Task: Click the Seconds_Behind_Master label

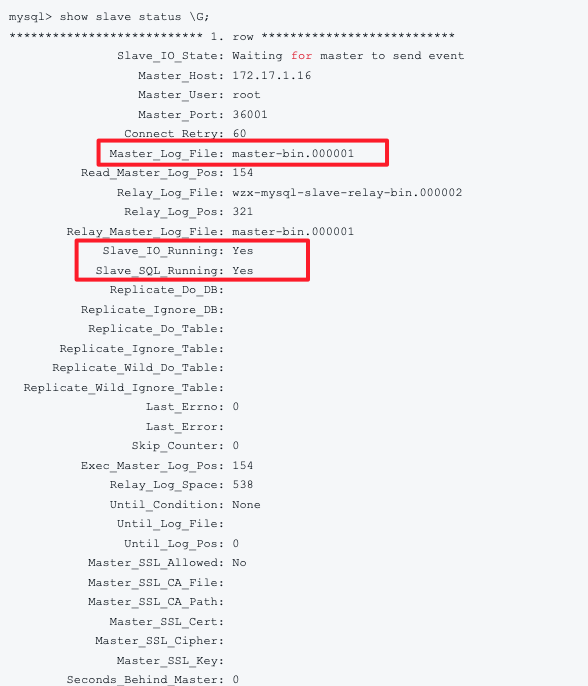Action: 145,680
